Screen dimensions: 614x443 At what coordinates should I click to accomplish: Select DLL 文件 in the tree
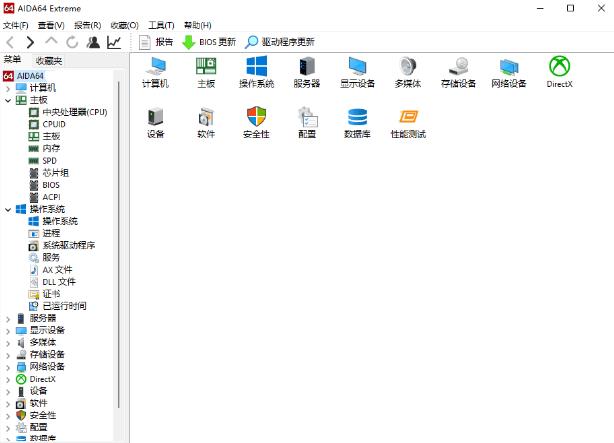(52, 282)
